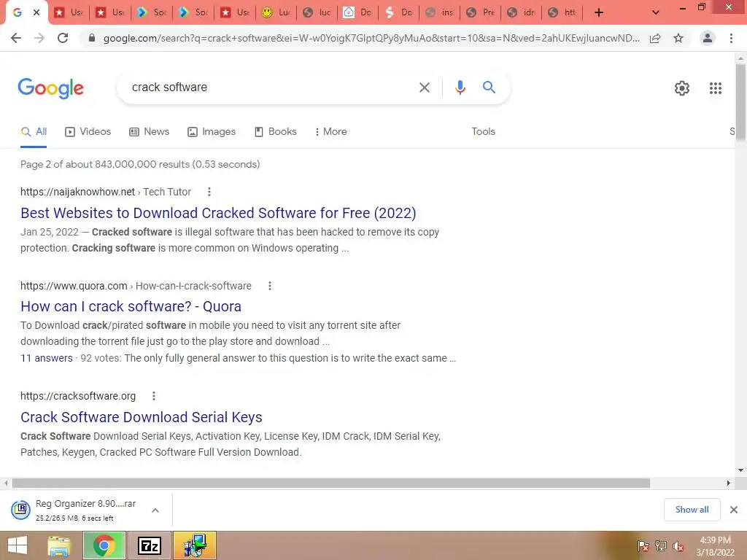
Task: Open Crack Software Download Serial Keys link
Action: click(x=142, y=417)
